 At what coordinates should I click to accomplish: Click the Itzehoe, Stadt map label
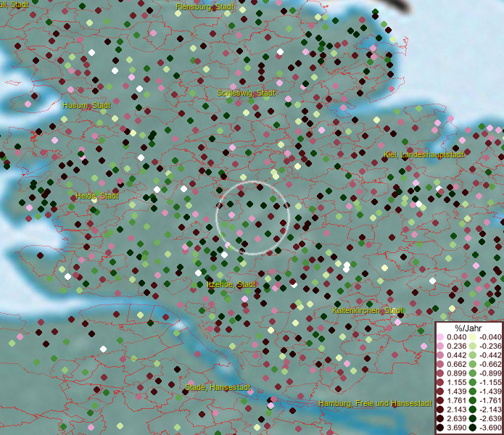click(x=231, y=285)
